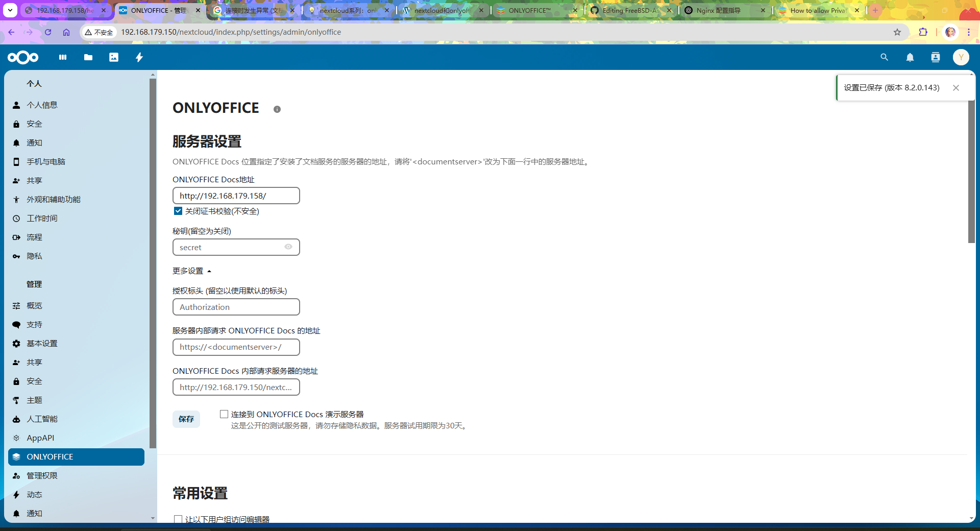Viewport: 980px width, 531px height.
Task: Close the ONLYOFFICE 管理 browser tab
Action: click(198, 10)
